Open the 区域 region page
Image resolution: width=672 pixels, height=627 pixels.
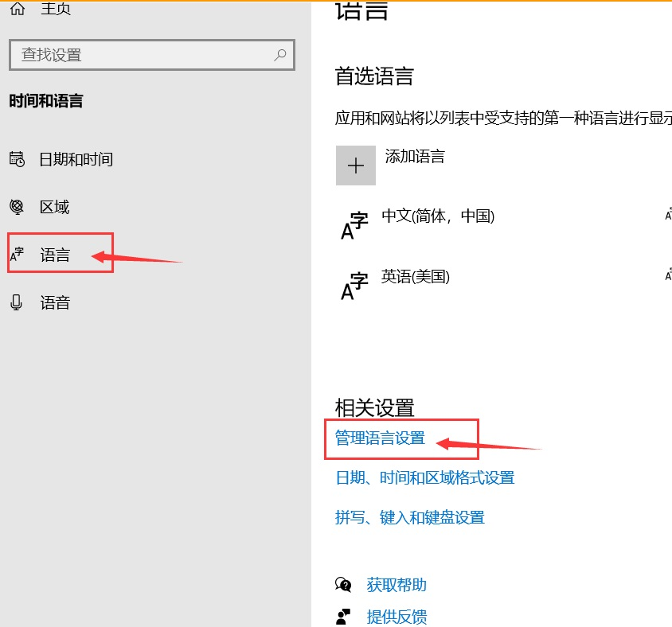click(x=54, y=208)
